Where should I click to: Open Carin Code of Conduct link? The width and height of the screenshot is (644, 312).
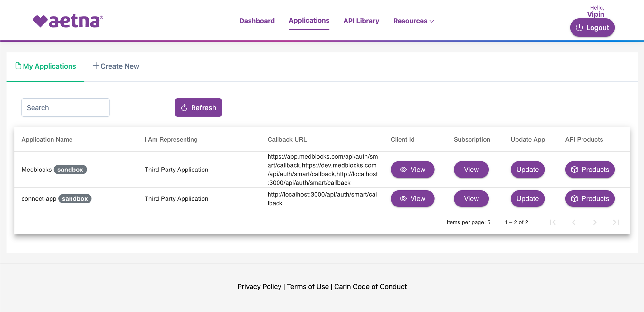coord(370,287)
